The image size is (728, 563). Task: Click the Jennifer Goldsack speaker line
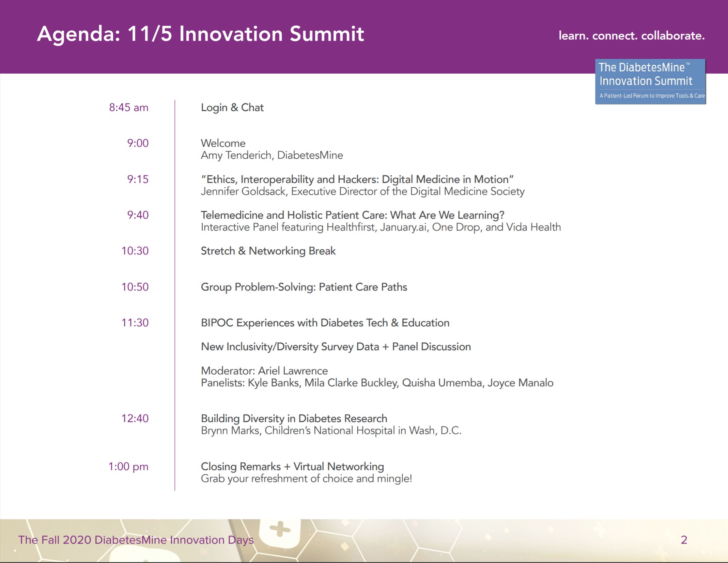coord(362,191)
